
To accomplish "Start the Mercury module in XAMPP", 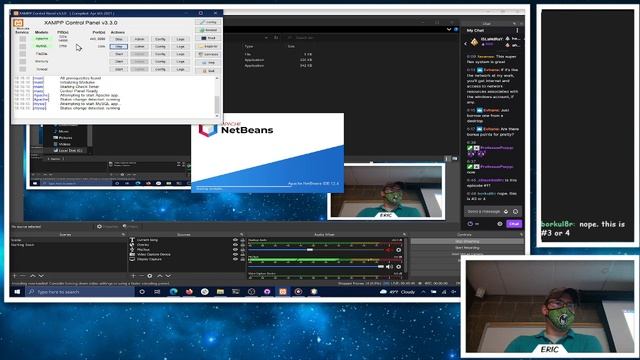I will click(119, 62).
